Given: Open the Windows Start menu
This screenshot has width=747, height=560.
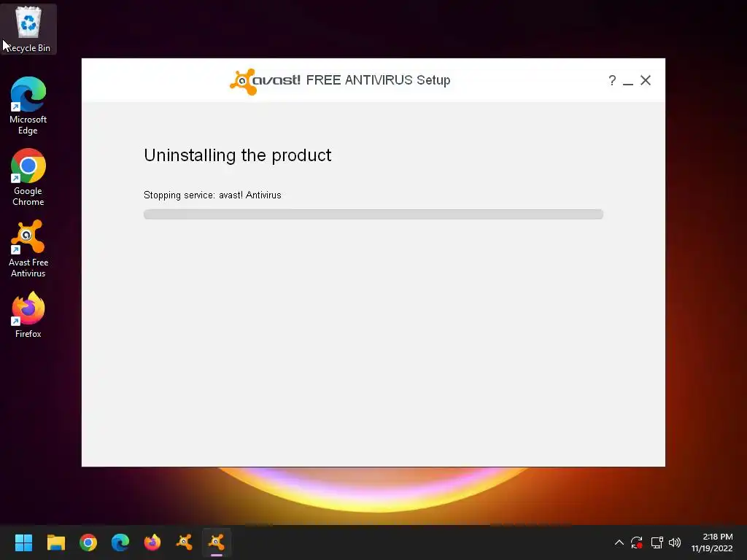Looking at the screenshot, I should tap(23, 542).
